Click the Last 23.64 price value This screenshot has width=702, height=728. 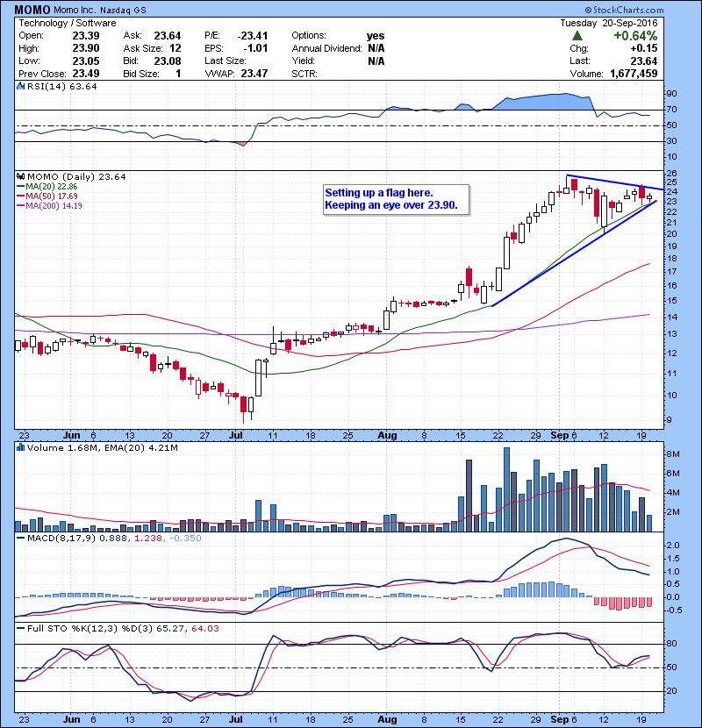(643, 61)
